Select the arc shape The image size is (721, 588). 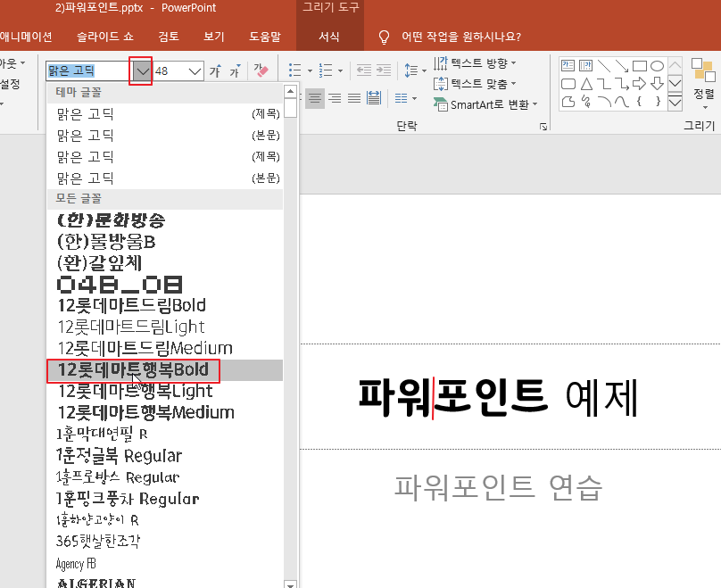point(604,101)
